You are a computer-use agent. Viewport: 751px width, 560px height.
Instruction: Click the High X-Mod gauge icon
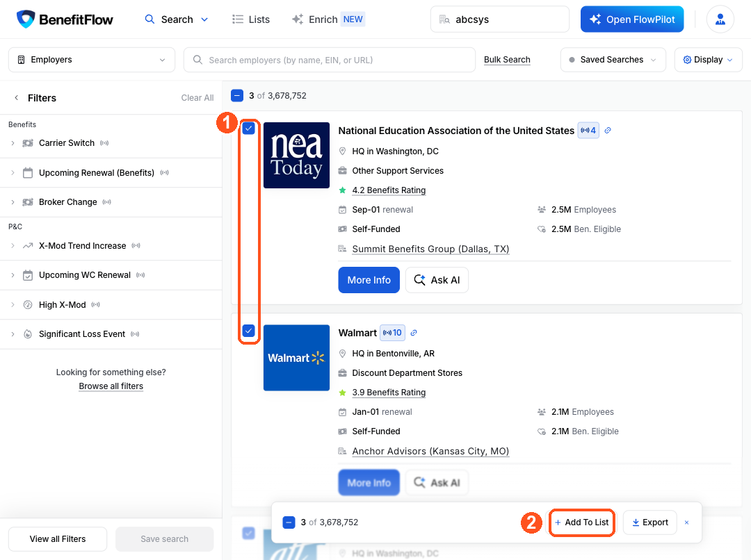tap(28, 304)
